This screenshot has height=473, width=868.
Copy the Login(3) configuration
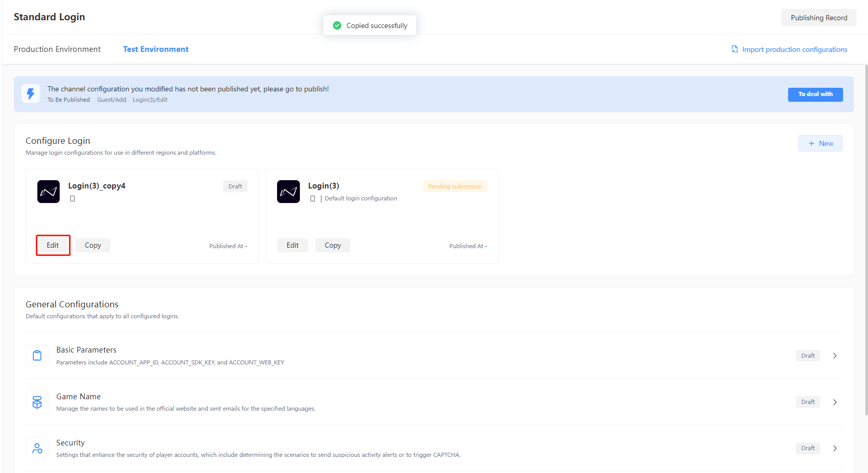(333, 245)
